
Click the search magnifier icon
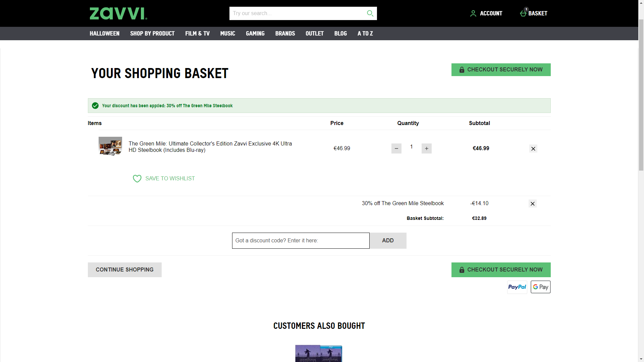[x=370, y=13]
